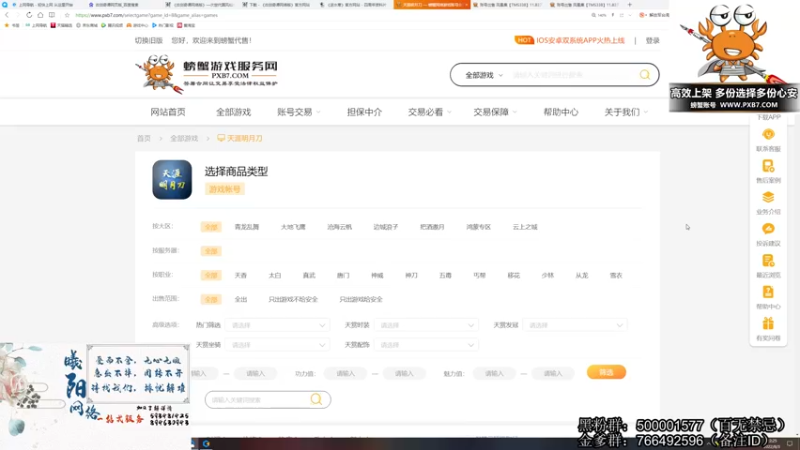
Task: Click the header search magnifier icon
Action: (645, 75)
